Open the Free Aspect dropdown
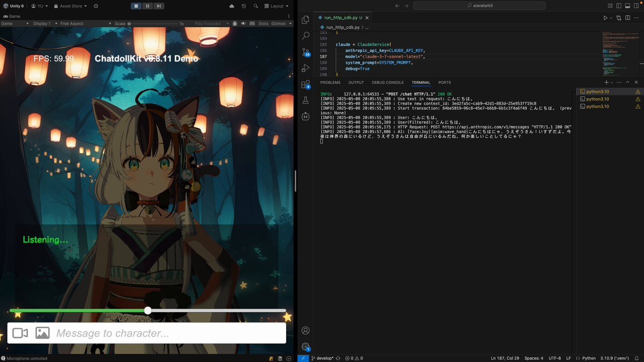This screenshot has width=644, height=362. 85,24
